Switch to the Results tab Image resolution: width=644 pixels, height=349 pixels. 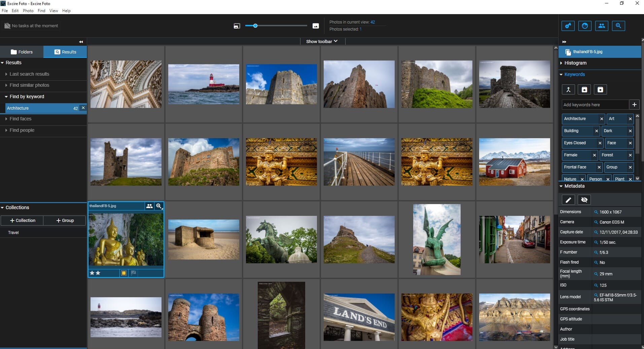coord(65,52)
